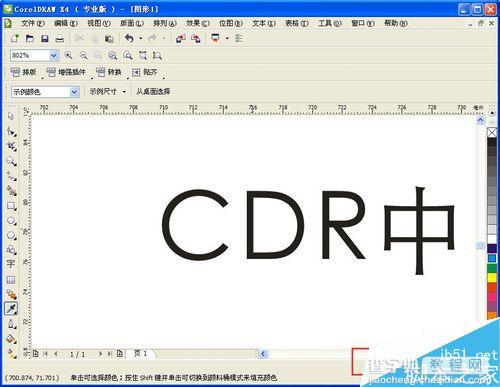Viewport: 500px width, 387px height.
Task: Open the Undo history dropdown arrow
Action: coord(140,39)
